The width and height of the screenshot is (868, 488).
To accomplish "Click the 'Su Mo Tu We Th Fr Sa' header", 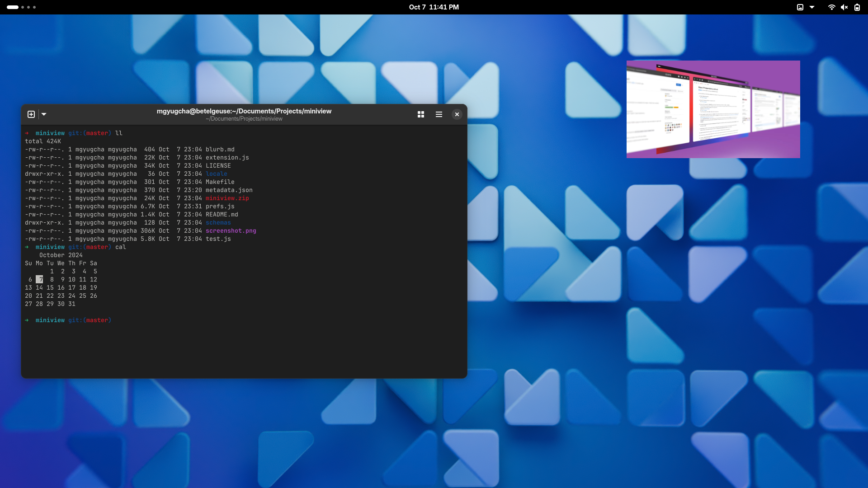I will coord(61,263).
